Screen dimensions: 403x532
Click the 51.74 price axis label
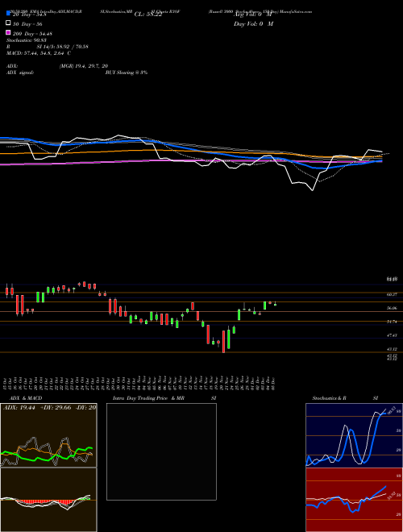click(x=392, y=322)
